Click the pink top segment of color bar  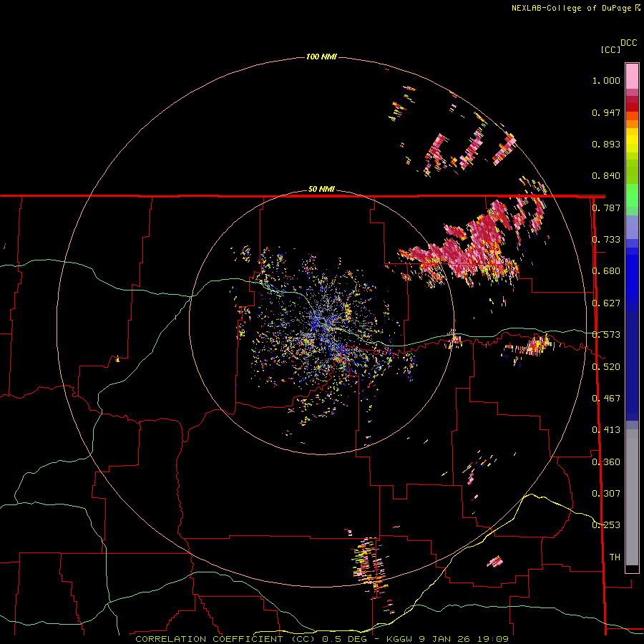[632, 76]
